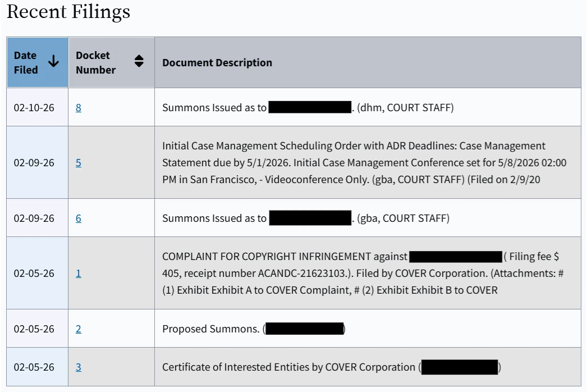Click the Date Filed column header label
This screenshot has height=392, width=588.
26,62
